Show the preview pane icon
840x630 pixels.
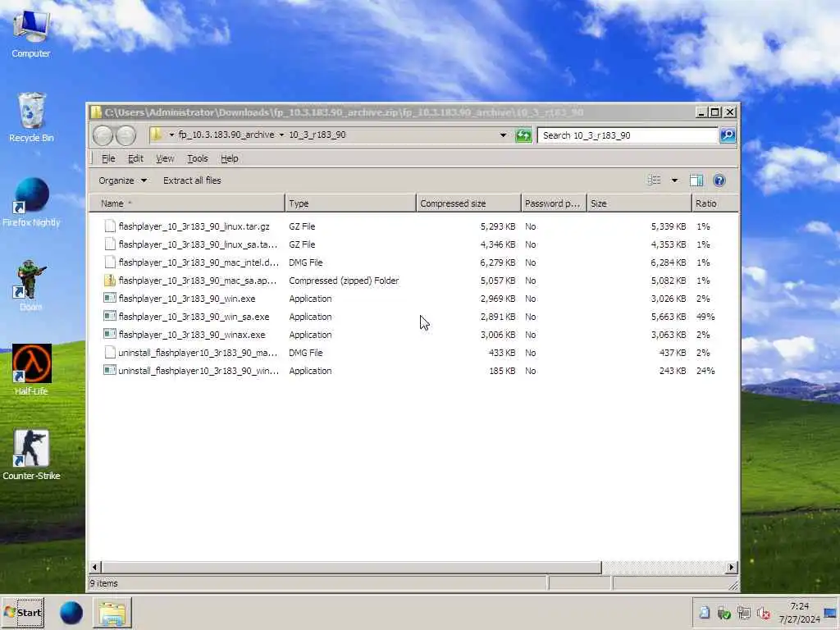(696, 180)
